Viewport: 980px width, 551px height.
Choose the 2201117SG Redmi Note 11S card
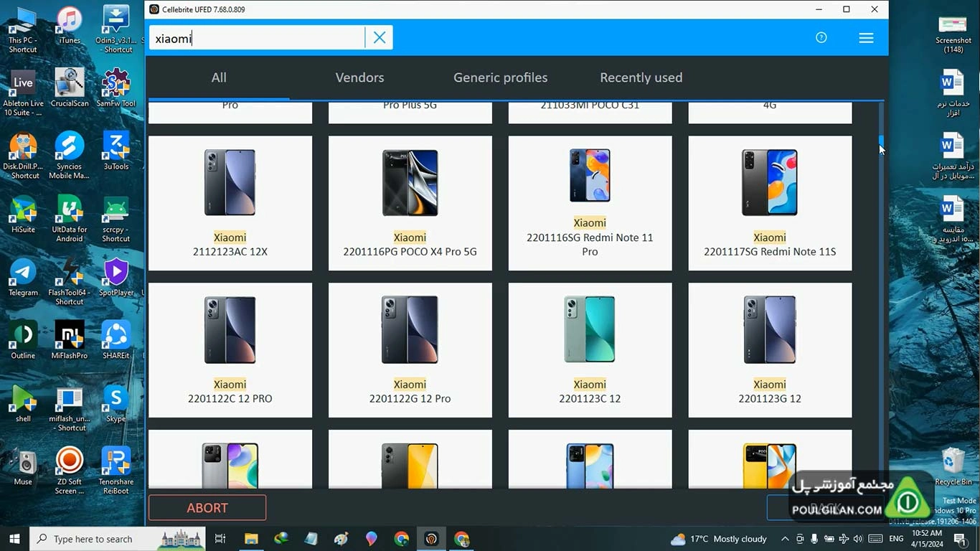770,203
